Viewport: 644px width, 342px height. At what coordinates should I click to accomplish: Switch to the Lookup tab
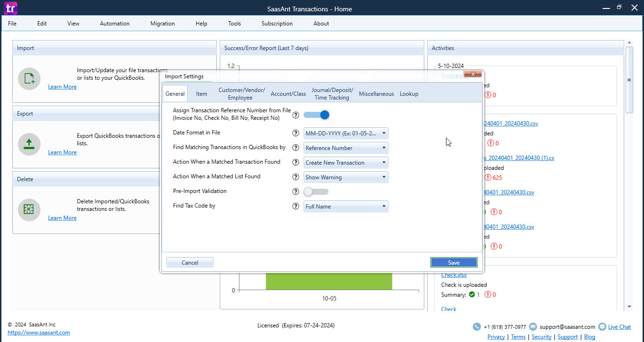coord(409,93)
